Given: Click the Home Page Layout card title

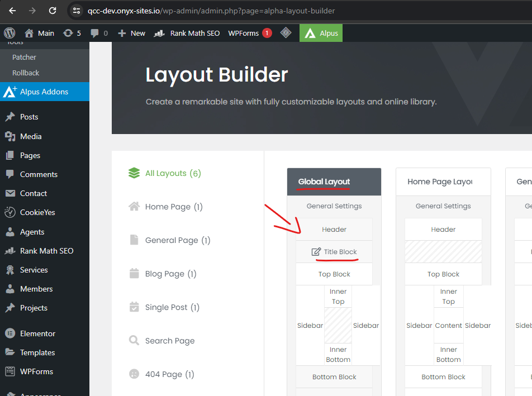Looking at the screenshot, I should tap(440, 182).
